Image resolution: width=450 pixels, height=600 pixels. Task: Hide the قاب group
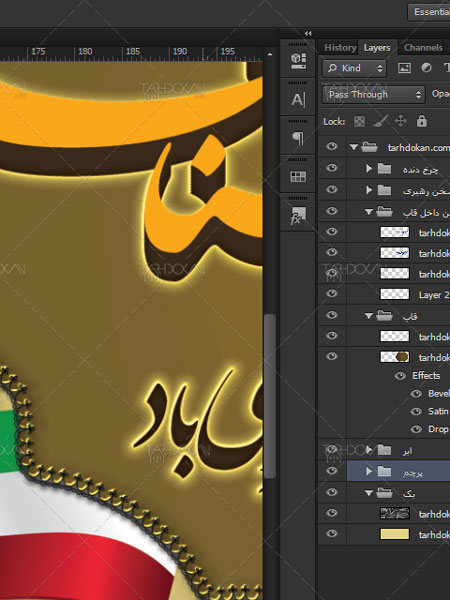332,315
